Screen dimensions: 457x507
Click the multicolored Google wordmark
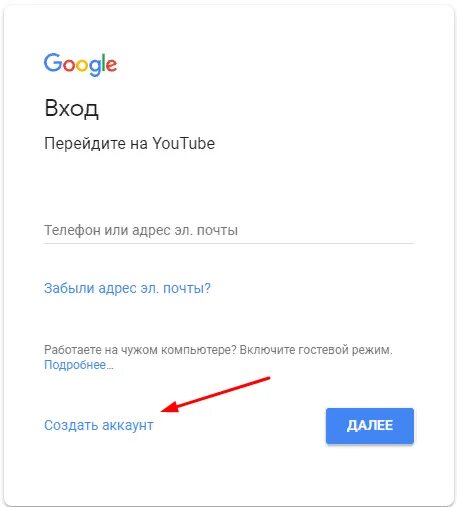80,65
